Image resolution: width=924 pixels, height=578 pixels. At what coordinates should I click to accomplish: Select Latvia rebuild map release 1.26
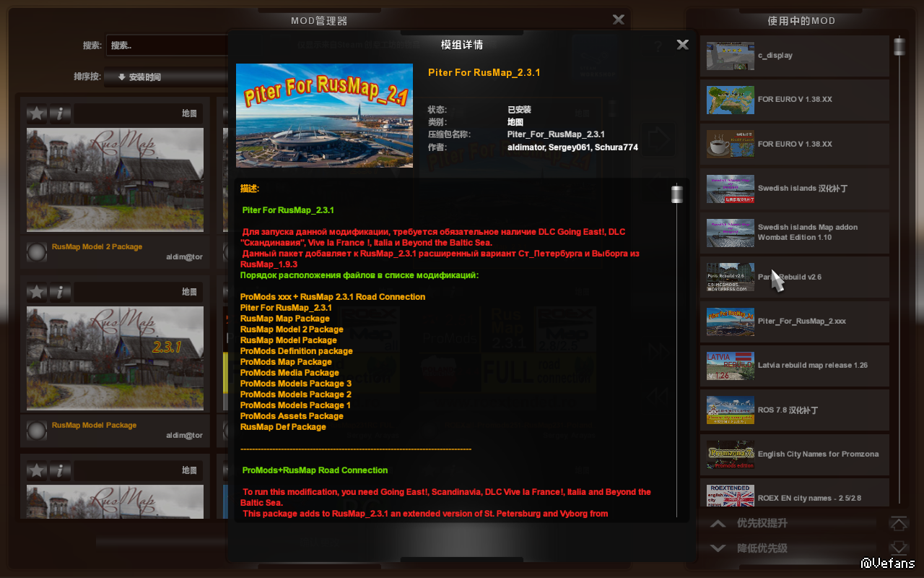coord(795,366)
